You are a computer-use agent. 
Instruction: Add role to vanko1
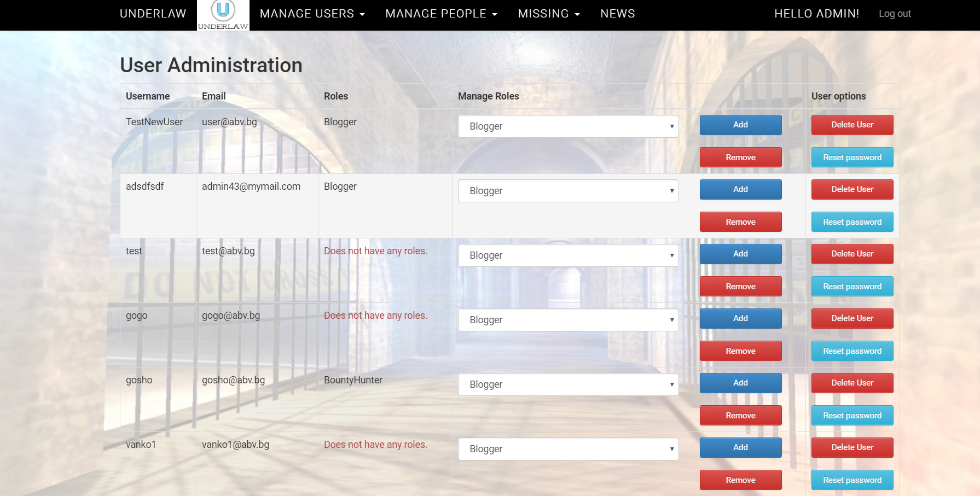coord(740,447)
